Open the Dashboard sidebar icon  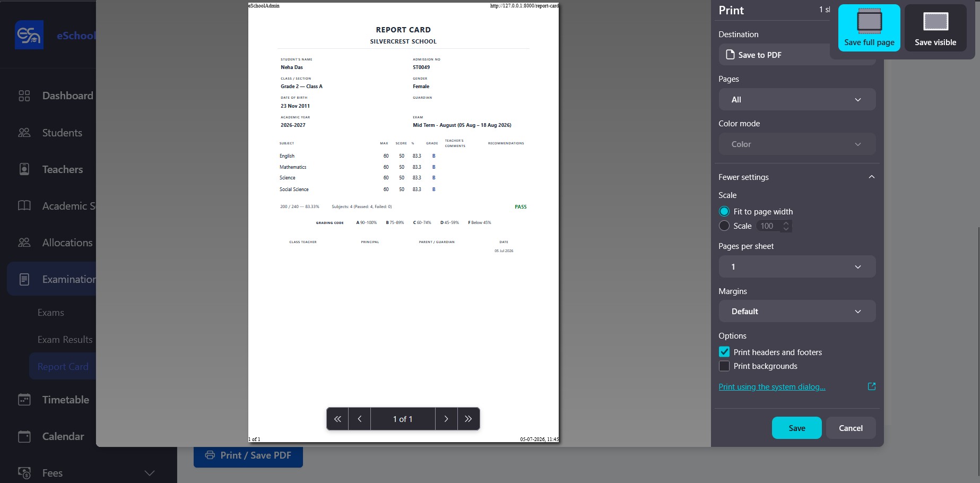point(24,96)
